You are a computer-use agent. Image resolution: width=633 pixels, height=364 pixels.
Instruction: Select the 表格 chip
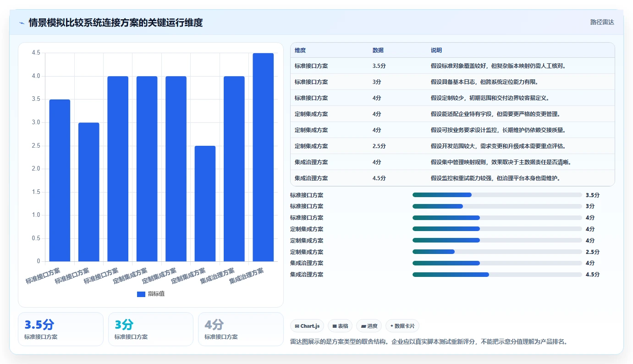pyautogui.click(x=340, y=326)
